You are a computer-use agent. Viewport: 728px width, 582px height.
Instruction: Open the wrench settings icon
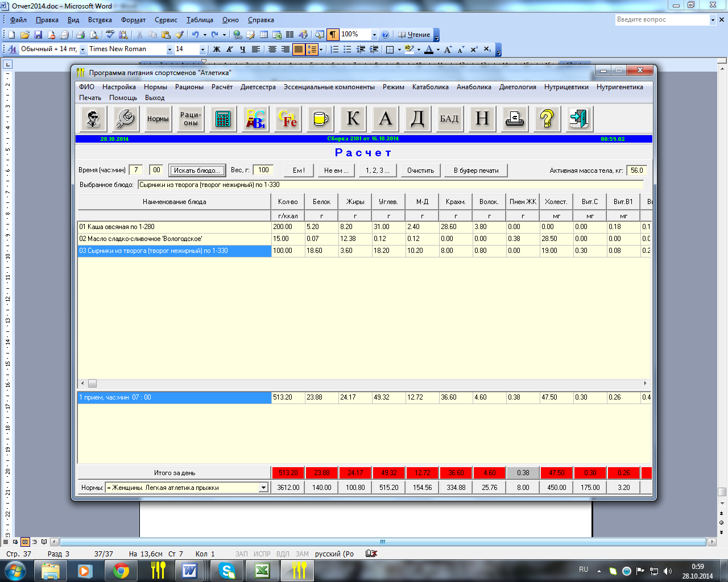coord(125,119)
